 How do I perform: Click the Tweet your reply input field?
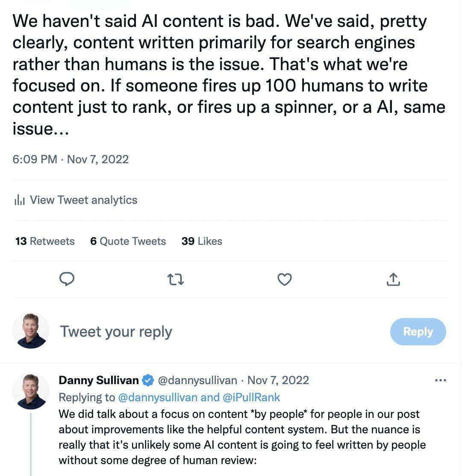tap(116, 331)
